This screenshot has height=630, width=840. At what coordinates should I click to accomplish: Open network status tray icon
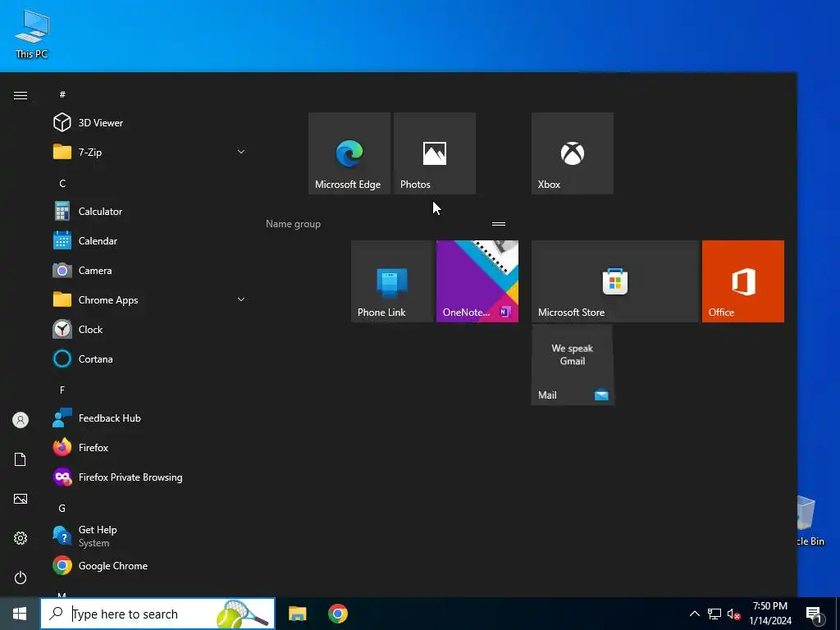pos(714,614)
